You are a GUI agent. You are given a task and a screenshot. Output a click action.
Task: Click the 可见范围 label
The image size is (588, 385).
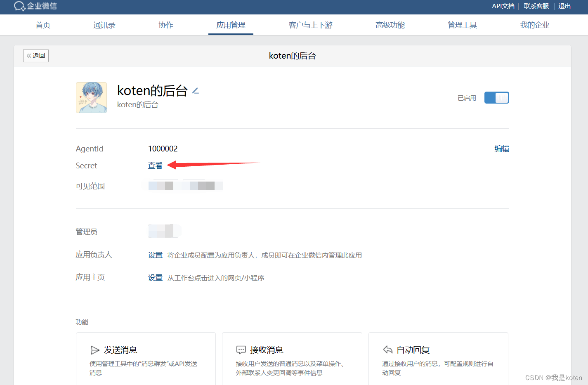click(x=90, y=186)
